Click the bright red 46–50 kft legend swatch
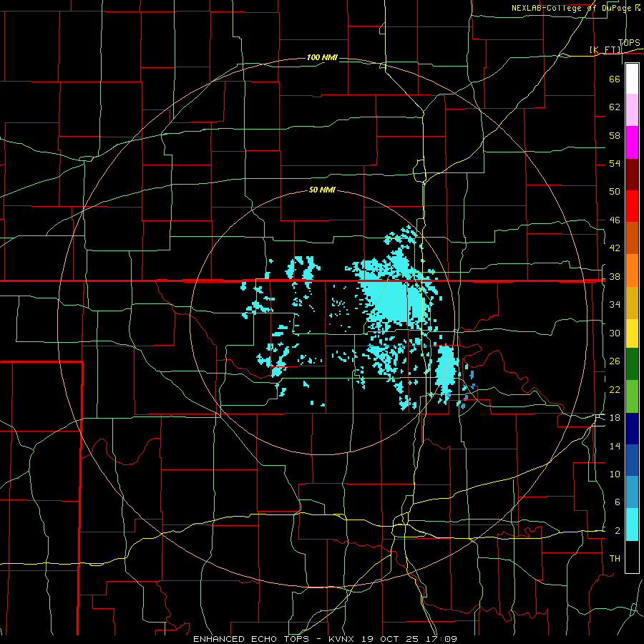The height and width of the screenshot is (644, 644). tap(632, 206)
